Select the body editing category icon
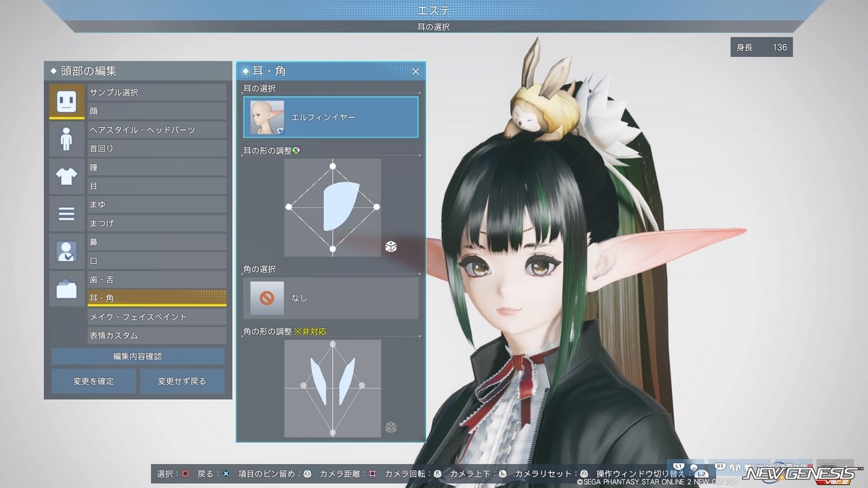The width and height of the screenshot is (868, 488). (67, 138)
